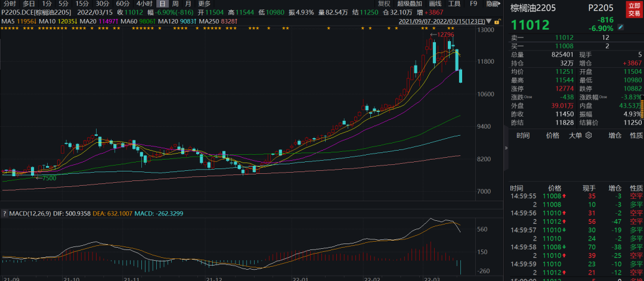Open the 画线 drawing tools

point(435,4)
